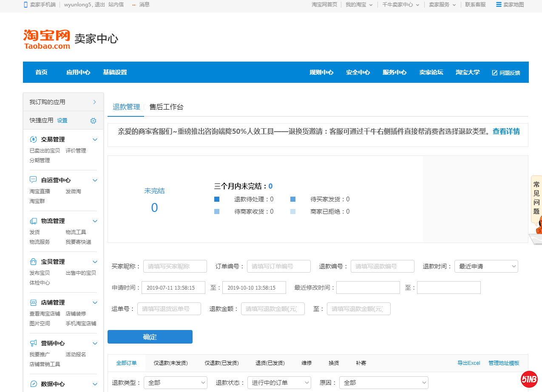Expand the 我订购的应用 panel chevron
The image size is (542, 392).
point(94,102)
